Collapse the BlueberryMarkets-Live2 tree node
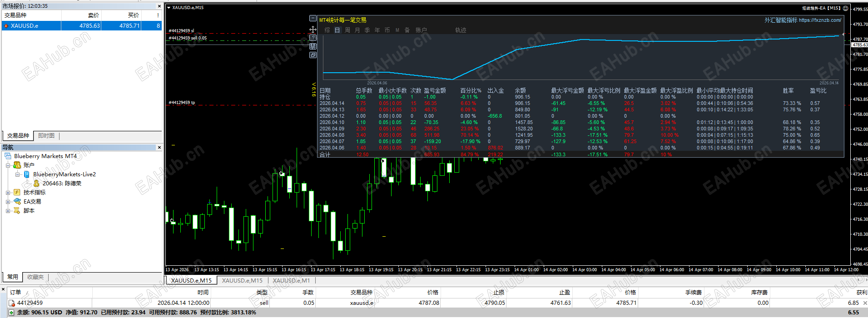The image size is (868, 318). [x=17, y=174]
